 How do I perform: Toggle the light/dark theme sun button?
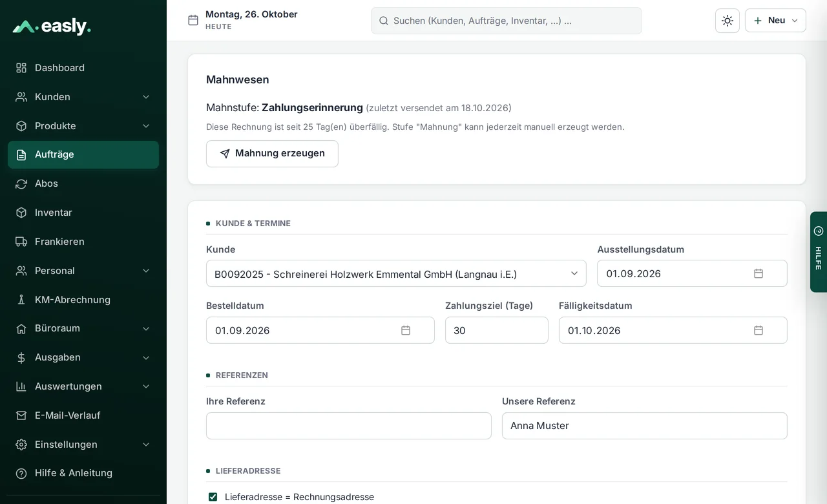click(728, 21)
